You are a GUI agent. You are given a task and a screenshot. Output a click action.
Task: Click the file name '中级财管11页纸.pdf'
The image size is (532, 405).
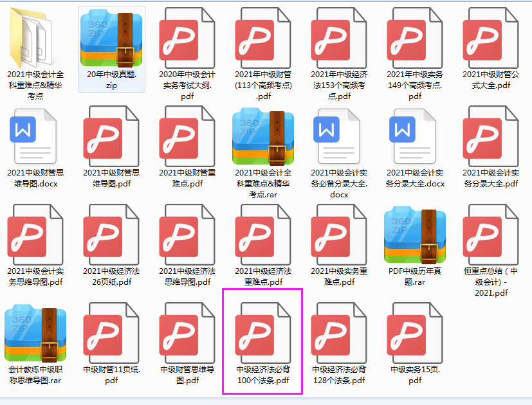pos(111,375)
